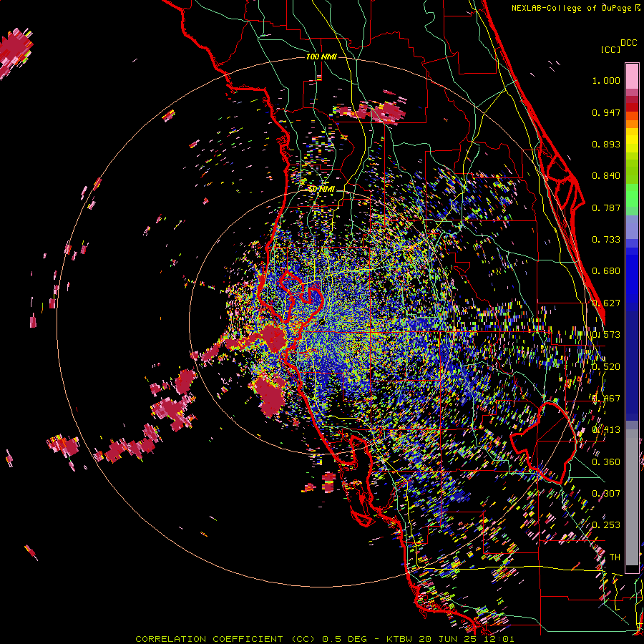Click the 0.307 scale value
Image resolution: width=644 pixels, height=644 pixels.
(606, 493)
